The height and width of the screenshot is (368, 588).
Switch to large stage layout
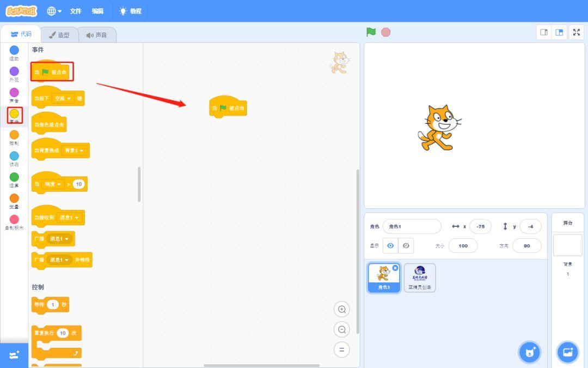pos(559,32)
